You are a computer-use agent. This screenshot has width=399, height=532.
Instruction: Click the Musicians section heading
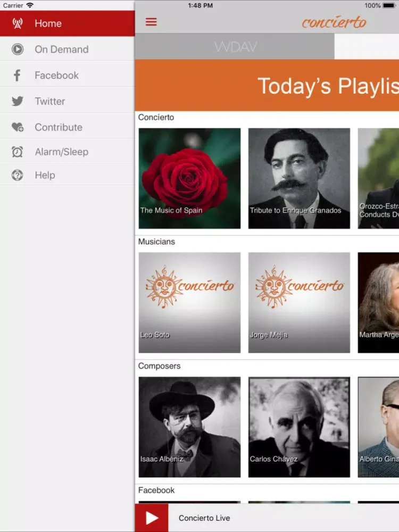(x=156, y=242)
